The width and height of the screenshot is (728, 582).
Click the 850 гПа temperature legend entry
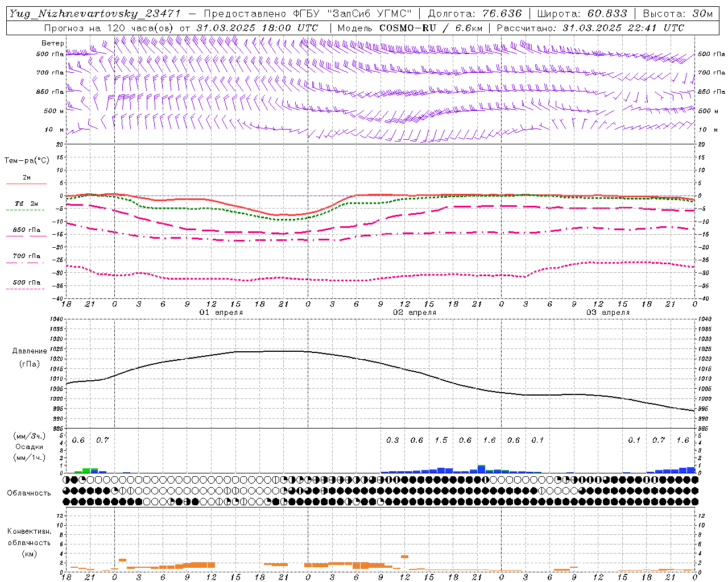tap(27, 230)
